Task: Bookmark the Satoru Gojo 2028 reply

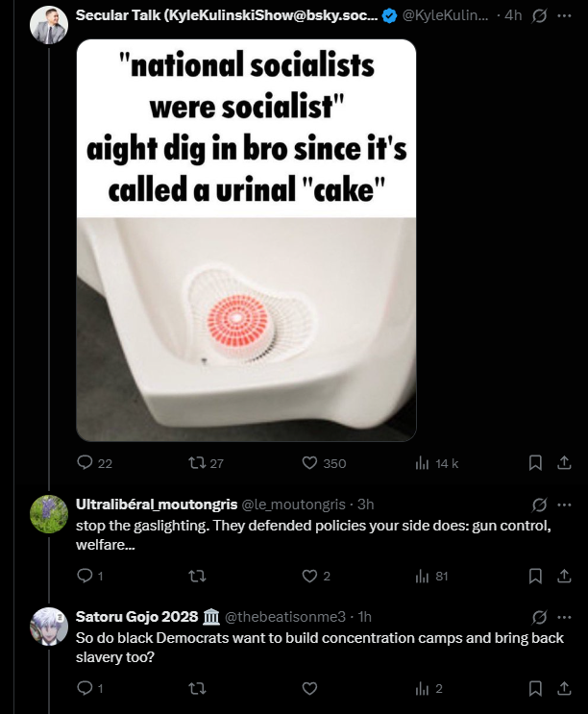Action: pyautogui.click(x=535, y=688)
